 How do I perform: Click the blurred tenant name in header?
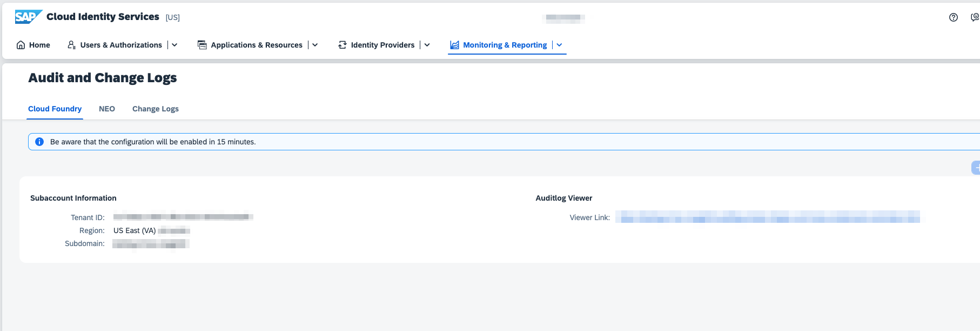[x=563, y=18]
